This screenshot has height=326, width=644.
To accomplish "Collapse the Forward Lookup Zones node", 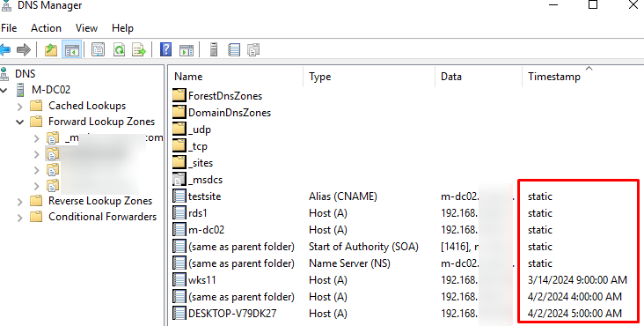I will 19,122.
